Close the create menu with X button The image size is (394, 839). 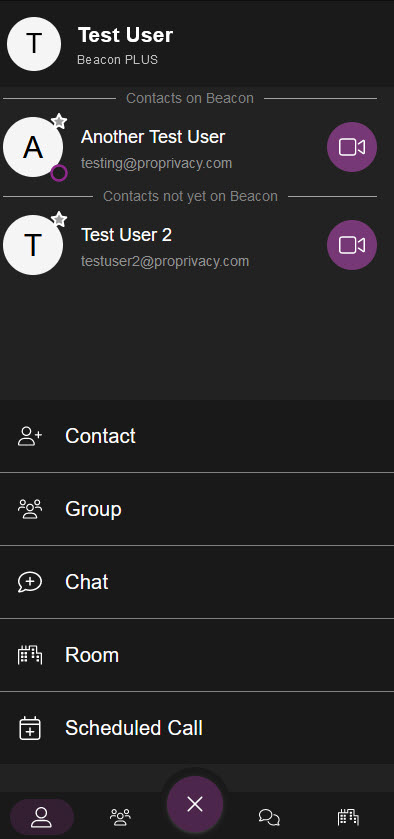click(195, 804)
